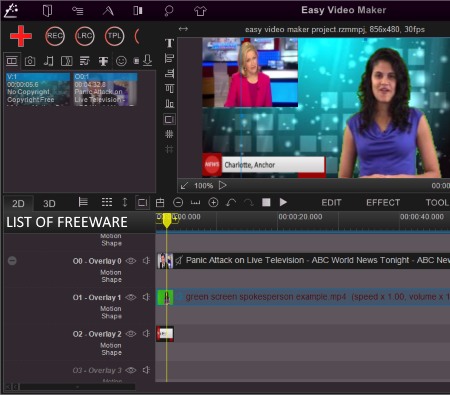
Task: Click Motion under O2 - Overlay 2
Action: point(111,345)
